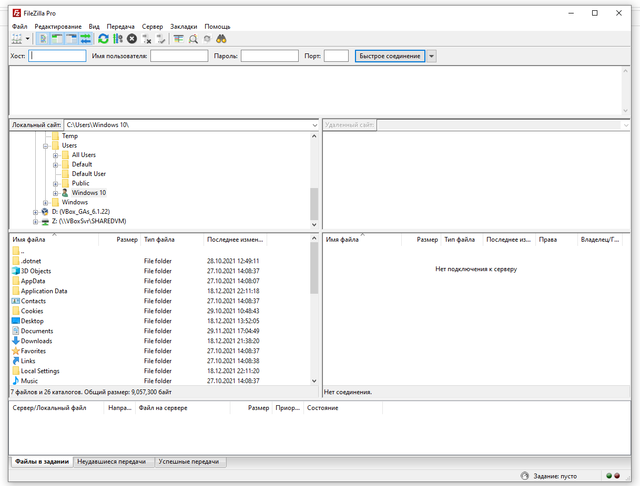Open the Закладки menu

point(184,27)
